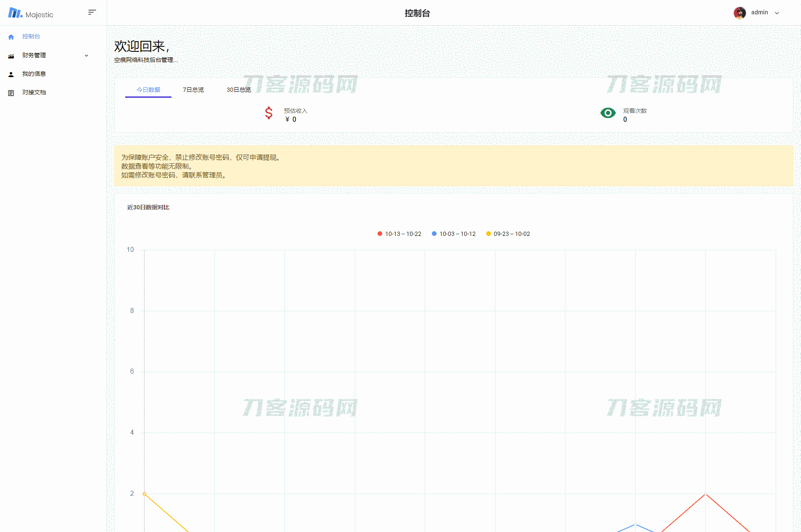This screenshot has height=532, width=801.
Task: Expand the 财务管理 submenu chevron
Action: click(86, 56)
